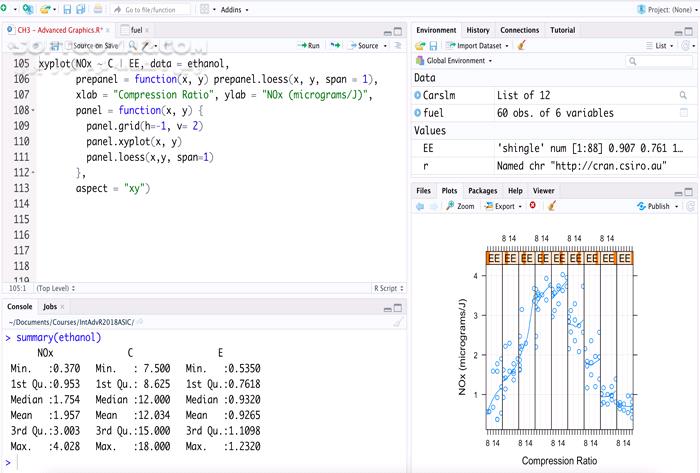Open the Source options dropdown arrow

click(385, 46)
